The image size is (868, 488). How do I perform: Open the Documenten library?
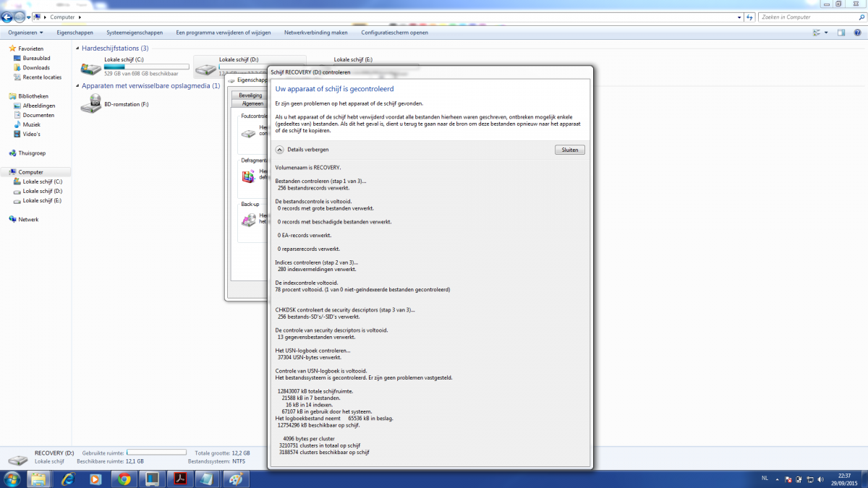tap(38, 115)
